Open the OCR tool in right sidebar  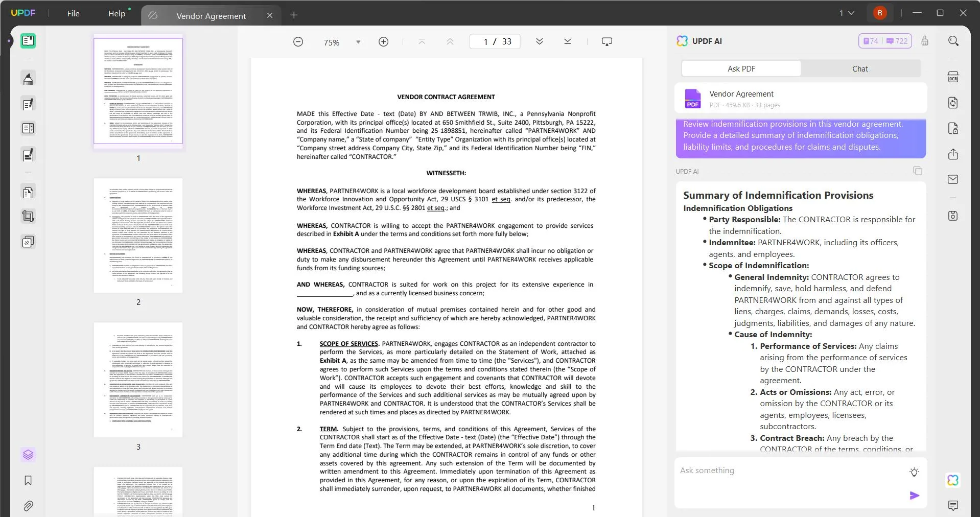click(953, 77)
